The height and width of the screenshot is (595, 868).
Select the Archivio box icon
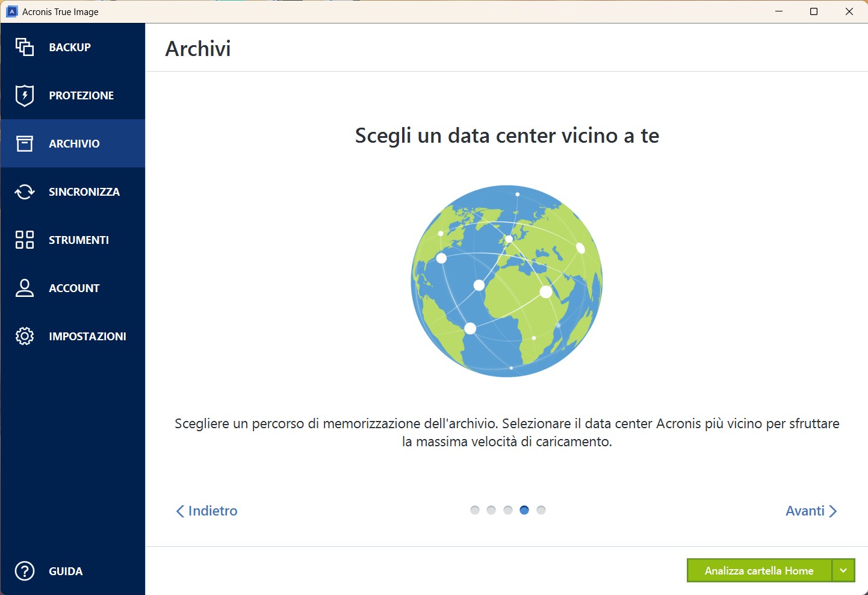(25, 143)
